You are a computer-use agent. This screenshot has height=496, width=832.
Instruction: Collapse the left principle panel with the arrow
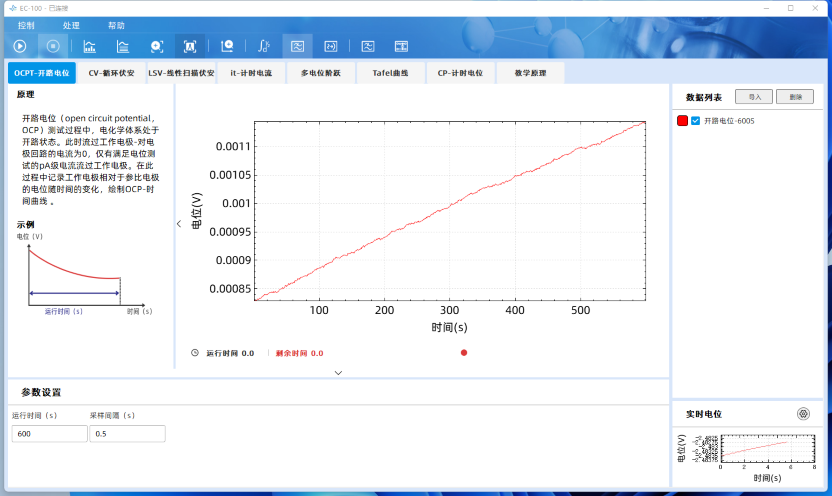[x=179, y=224]
